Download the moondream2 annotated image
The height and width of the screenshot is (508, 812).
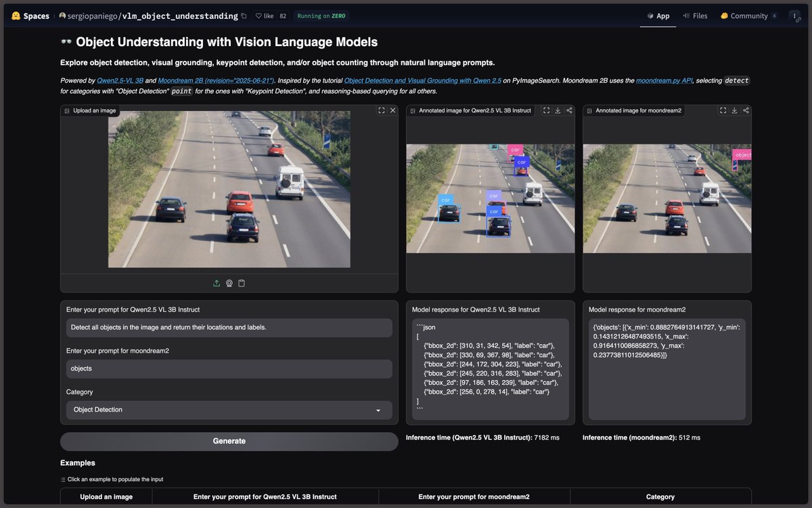[x=734, y=110]
